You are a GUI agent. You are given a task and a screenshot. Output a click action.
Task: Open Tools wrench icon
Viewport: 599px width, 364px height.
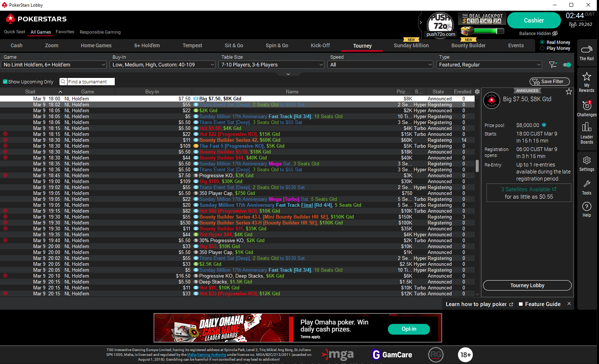pos(586,188)
